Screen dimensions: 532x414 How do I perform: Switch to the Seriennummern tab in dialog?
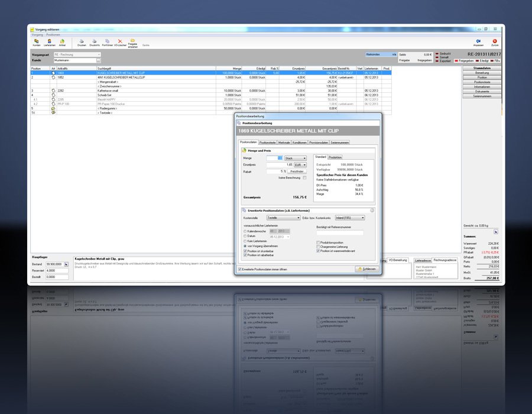coord(340,143)
